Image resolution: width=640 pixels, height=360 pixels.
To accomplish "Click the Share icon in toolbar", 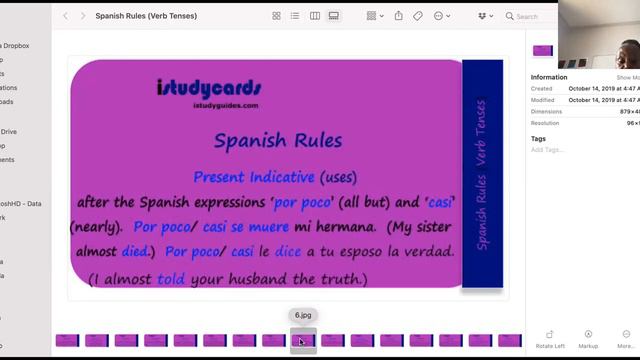I will pyautogui.click(x=399, y=16).
